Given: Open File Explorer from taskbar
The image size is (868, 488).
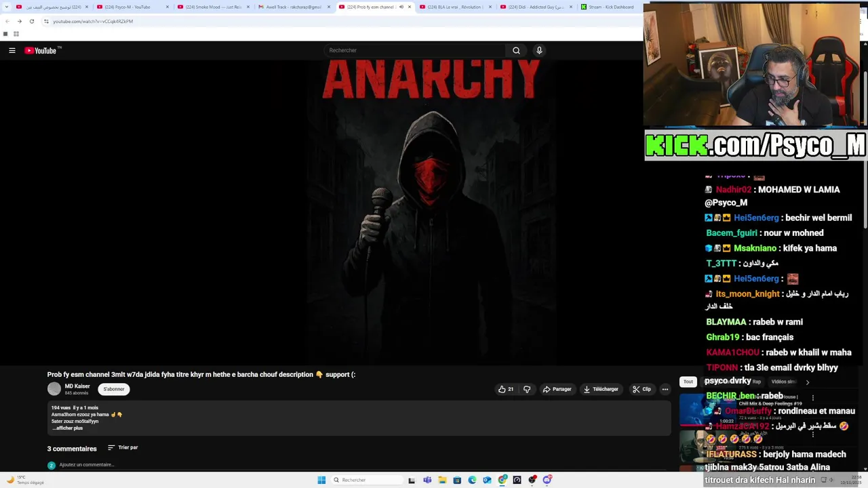Looking at the screenshot, I should pyautogui.click(x=442, y=480).
